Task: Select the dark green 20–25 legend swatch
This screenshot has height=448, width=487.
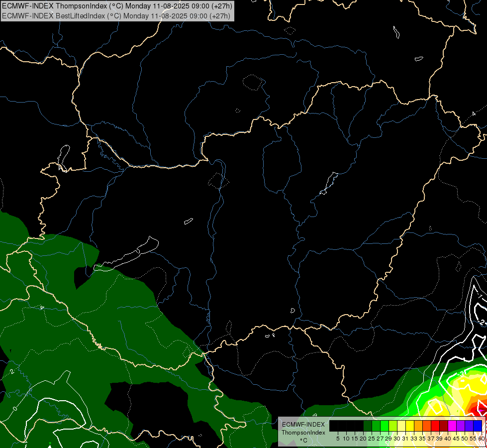Action: pos(368,426)
